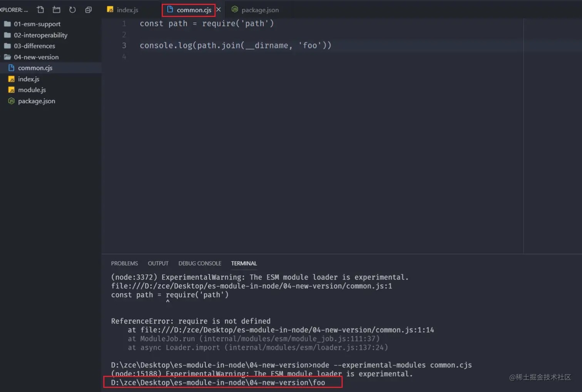582x392 pixels.
Task: Click the New File icon in Explorer
Action: click(40, 10)
